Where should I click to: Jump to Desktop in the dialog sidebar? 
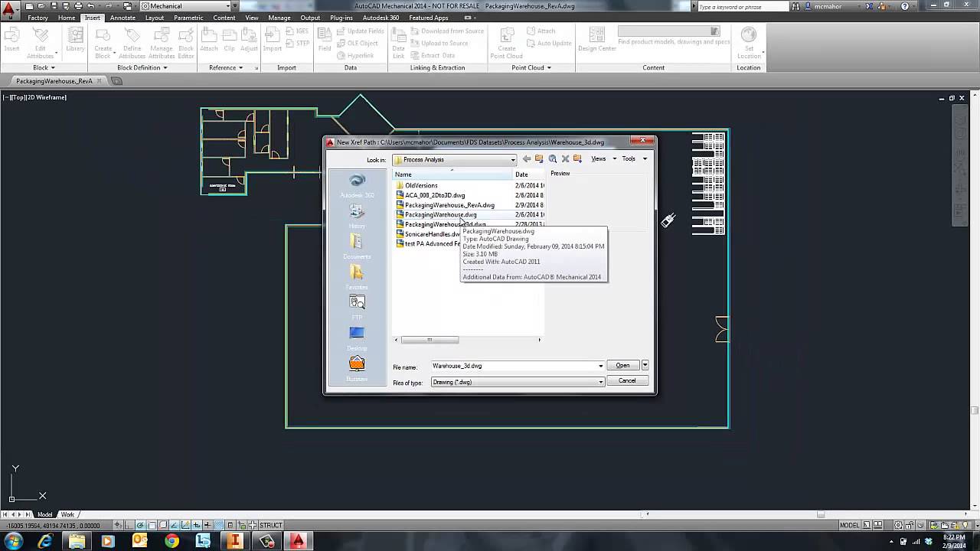coord(357,337)
